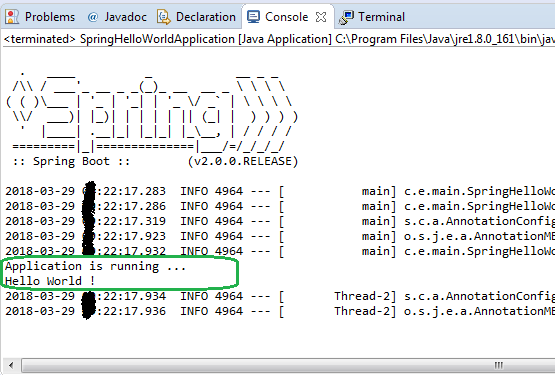Open the Declaration tab
This screenshot has width=555, height=375.
click(x=196, y=17)
